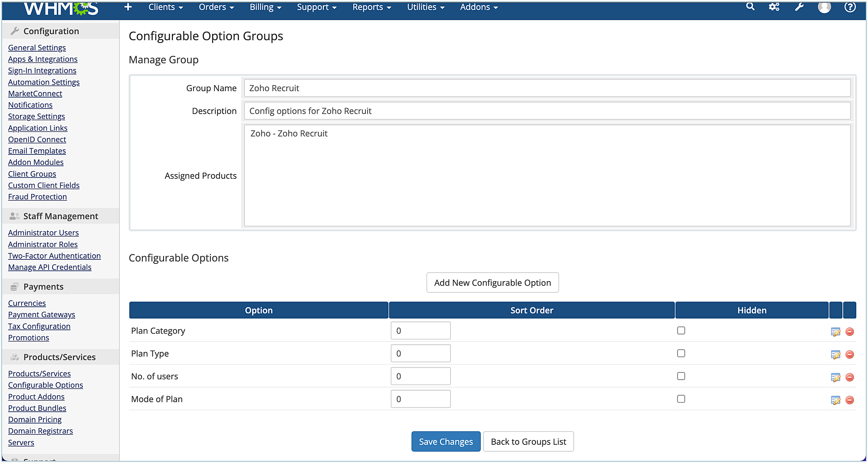The width and height of the screenshot is (868, 463).
Task: Open the Addons dropdown menu
Action: [479, 7]
